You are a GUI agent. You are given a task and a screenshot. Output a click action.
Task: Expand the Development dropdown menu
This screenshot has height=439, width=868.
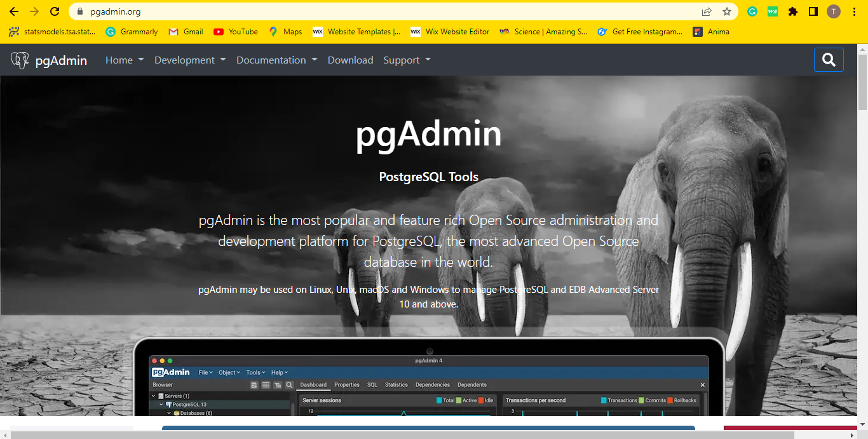[x=190, y=60]
